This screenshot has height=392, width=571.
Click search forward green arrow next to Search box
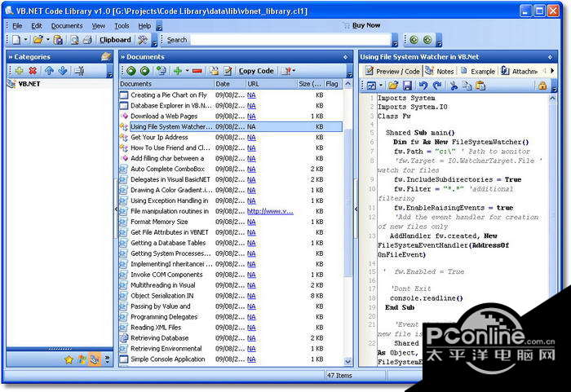tap(427, 40)
